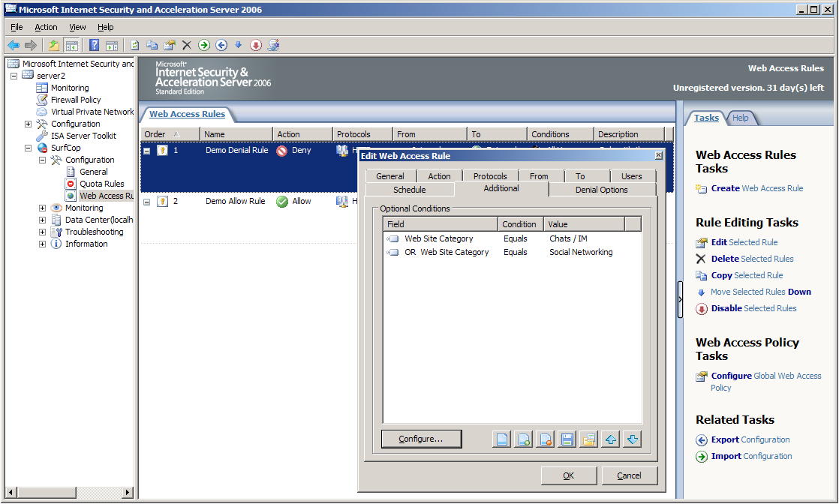Click the green right-arrow Import toolbar icon
Image resolution: width=839 pixels, height=504 pixels.
coord(204,46)
